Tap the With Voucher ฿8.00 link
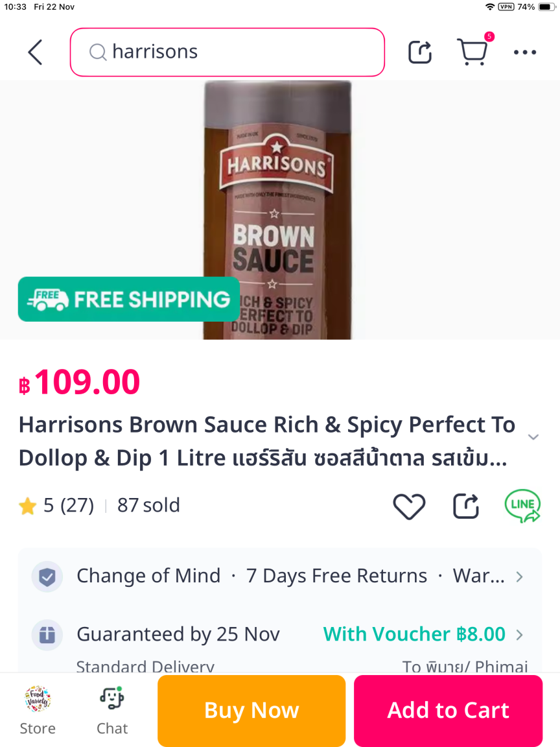 [414, 634]
